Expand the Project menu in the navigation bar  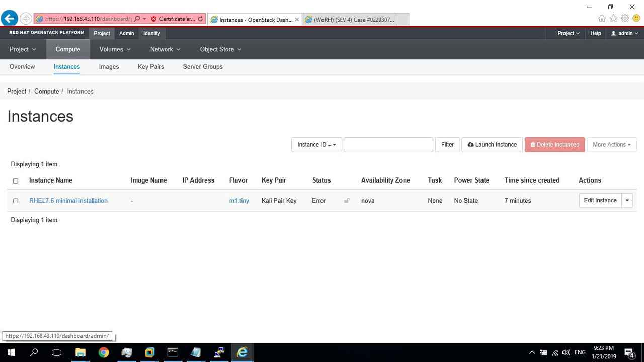point(23,49)
